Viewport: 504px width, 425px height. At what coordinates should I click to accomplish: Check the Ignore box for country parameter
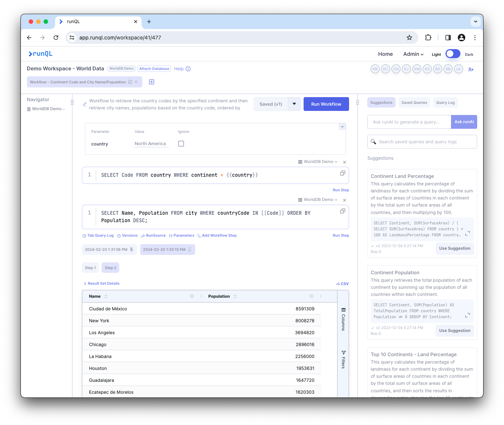[x=181, y=144]
